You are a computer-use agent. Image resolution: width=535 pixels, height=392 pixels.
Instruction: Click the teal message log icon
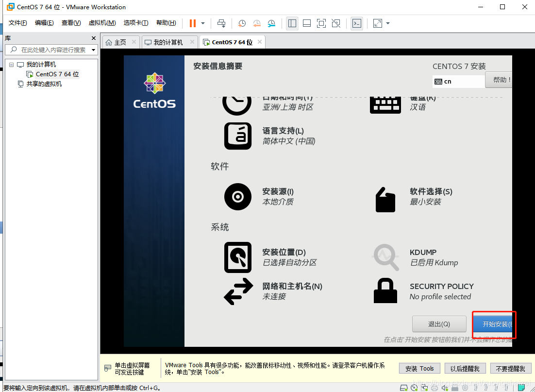521,388
